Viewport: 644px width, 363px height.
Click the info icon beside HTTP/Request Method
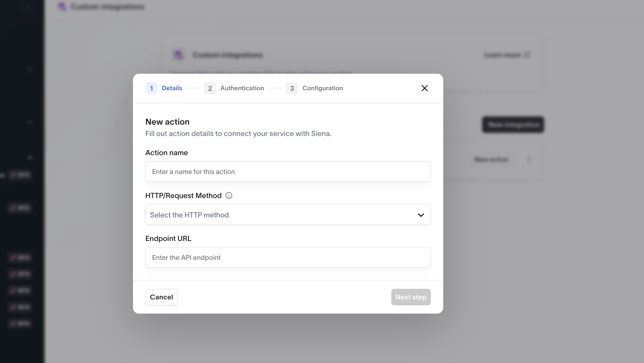[x=229, y=195]
